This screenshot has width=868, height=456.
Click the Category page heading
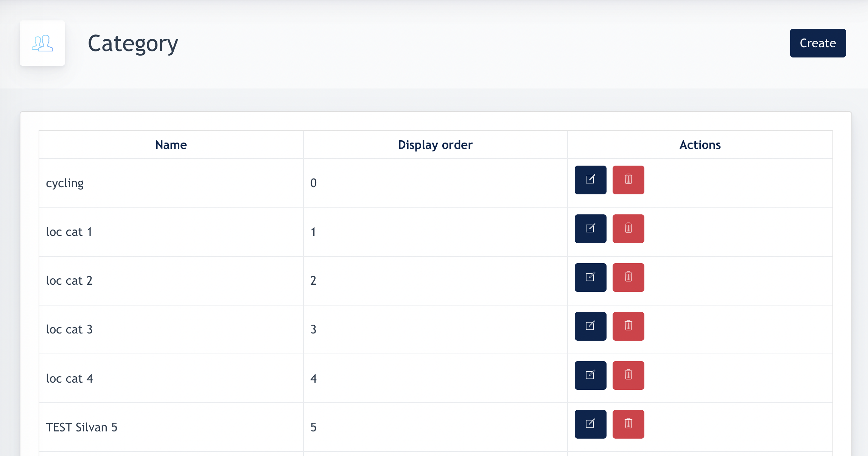tap(133, 44)
